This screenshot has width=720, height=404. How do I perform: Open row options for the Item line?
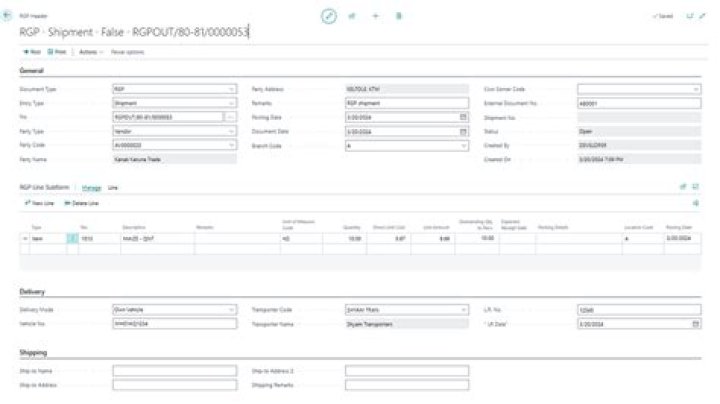(72, 239)
